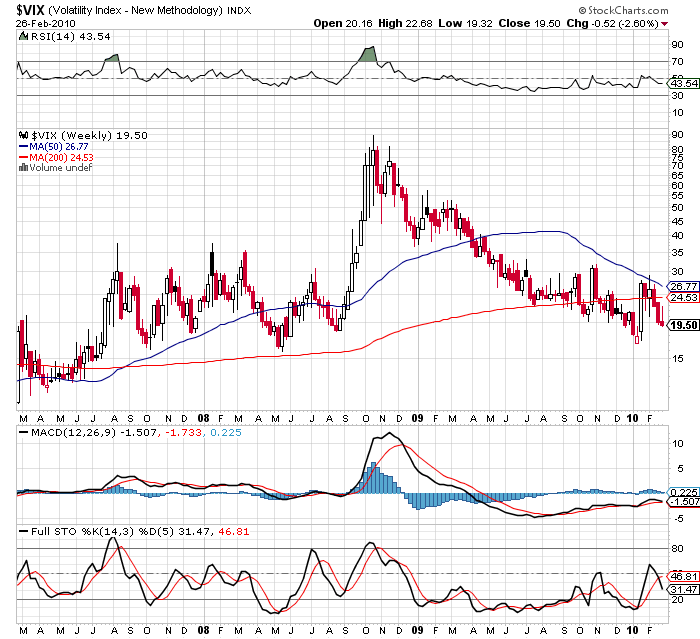Click the black MACD line dash marker
Image resolution: width=700 pixels, height=639 pixels.
pos(23,432)
